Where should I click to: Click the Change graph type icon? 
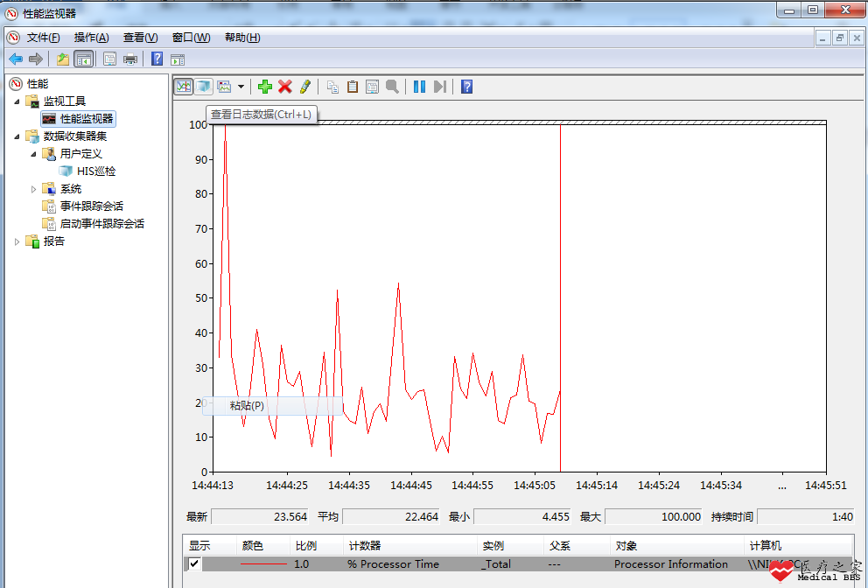(224, 87)
